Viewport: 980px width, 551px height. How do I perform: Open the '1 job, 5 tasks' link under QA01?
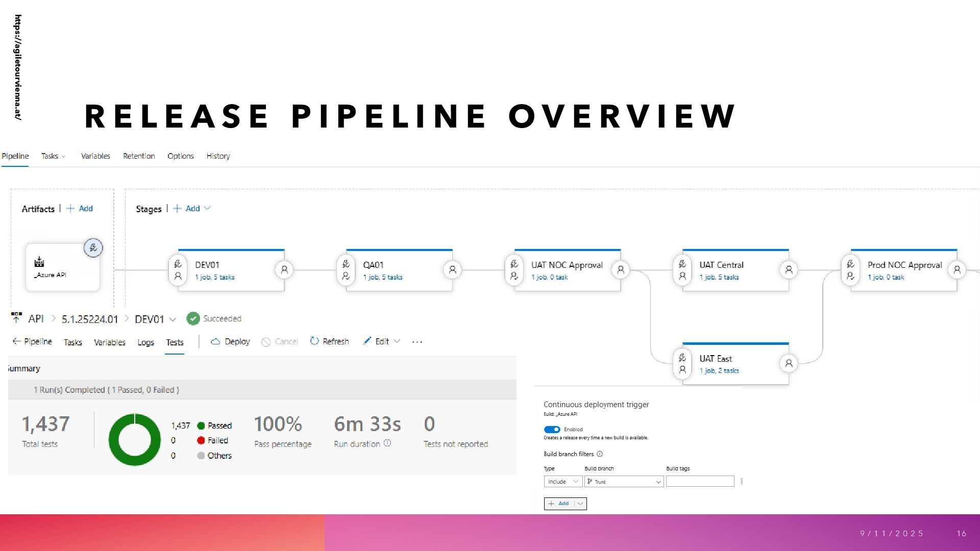[x=382, y=277]
